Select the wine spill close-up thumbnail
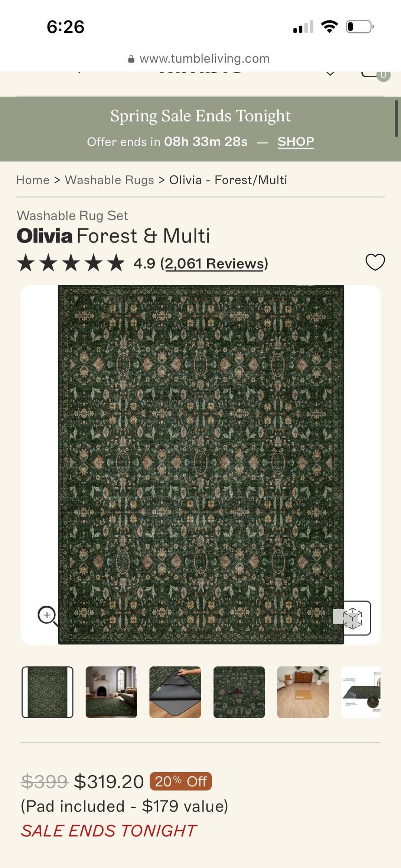This screenshot has width=401, height=868. tap(239, 692)
